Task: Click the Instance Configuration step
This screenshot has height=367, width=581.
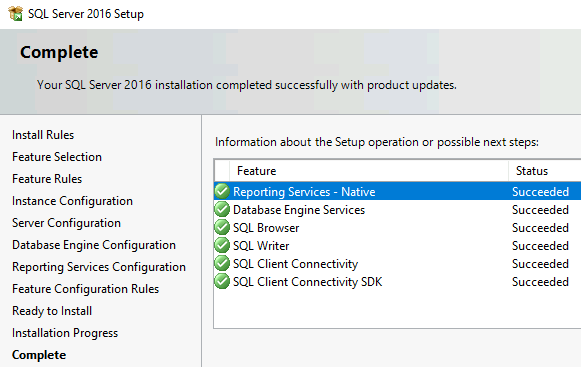Action: click(x=72, y=201)
